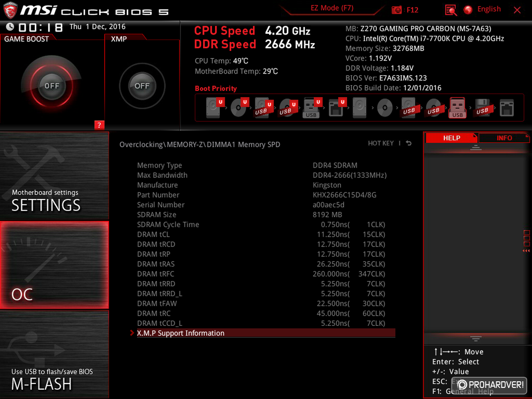Select UEFI USB hard disk boot icon

click(263, 108)
